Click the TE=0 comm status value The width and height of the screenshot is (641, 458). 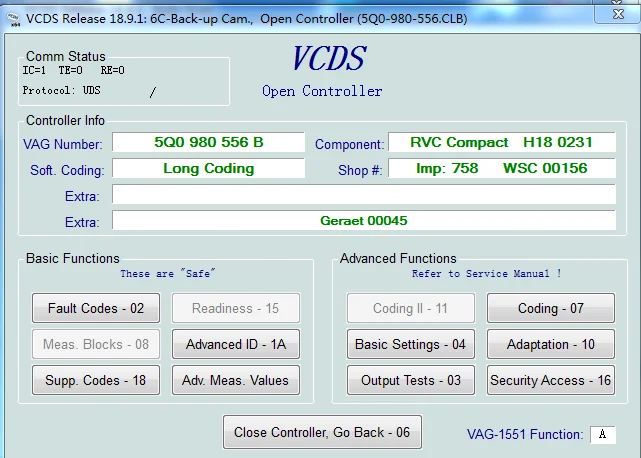coord(70,70)
